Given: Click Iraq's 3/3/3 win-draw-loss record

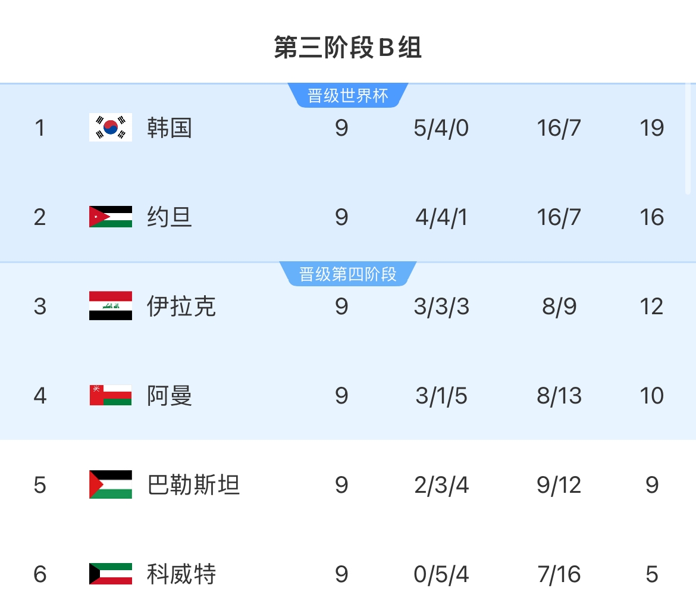Looking at the screenshot, I should [441, 306].
